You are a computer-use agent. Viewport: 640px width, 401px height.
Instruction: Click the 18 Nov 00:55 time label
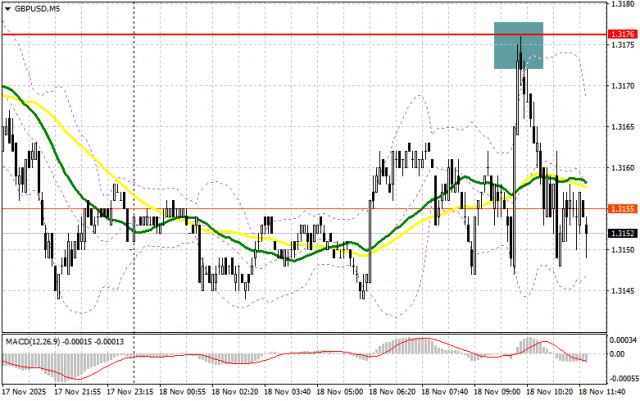(182, 392)
